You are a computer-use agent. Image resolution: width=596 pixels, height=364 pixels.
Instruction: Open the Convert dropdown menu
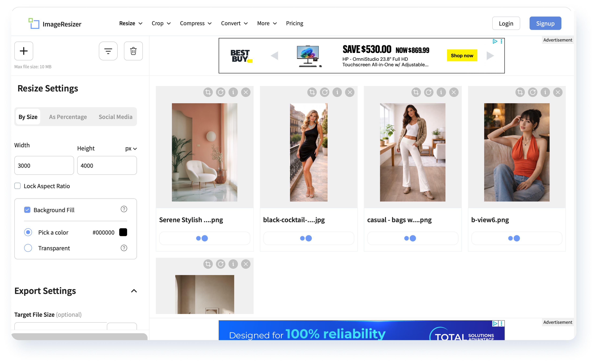(x=234, y=23)
